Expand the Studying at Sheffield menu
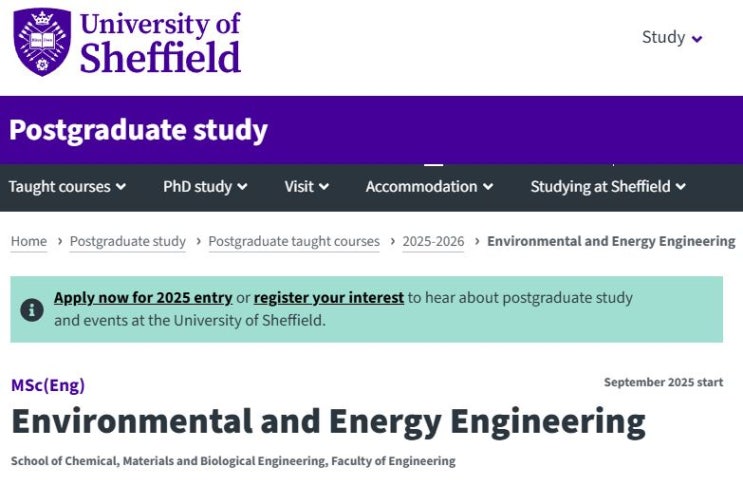The image size is (743, 485). (x=608, y=187)
